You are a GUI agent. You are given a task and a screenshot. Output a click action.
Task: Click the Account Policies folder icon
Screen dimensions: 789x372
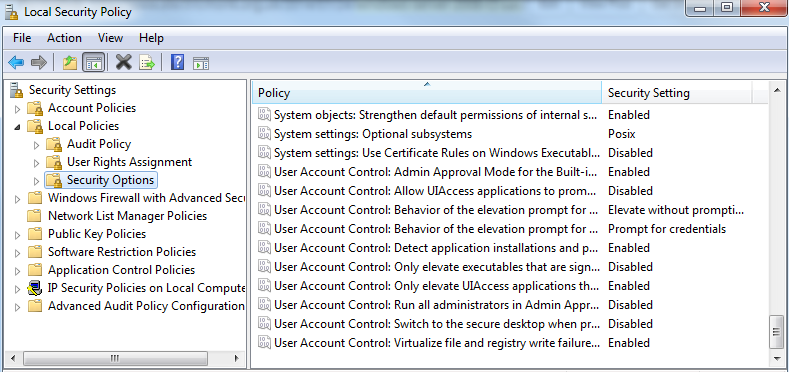[x=35, y=108]
